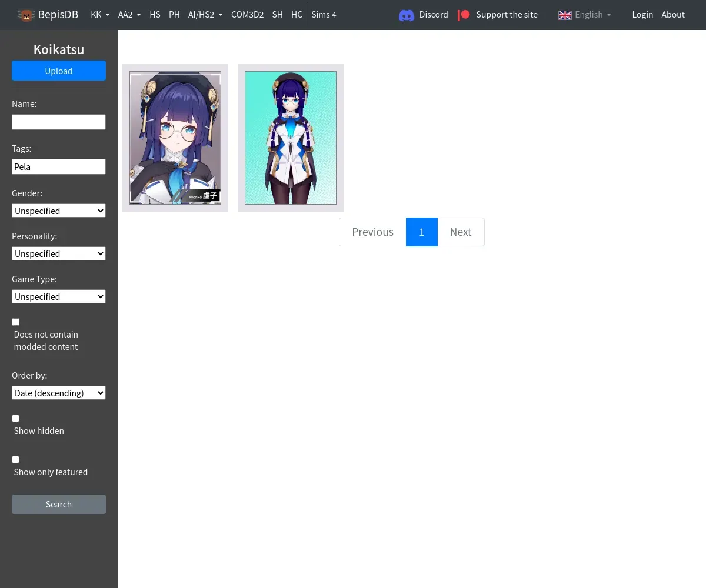Open the Gender select box
The height and width of the screenshot is (588, 706).
[x=59, y=211]
